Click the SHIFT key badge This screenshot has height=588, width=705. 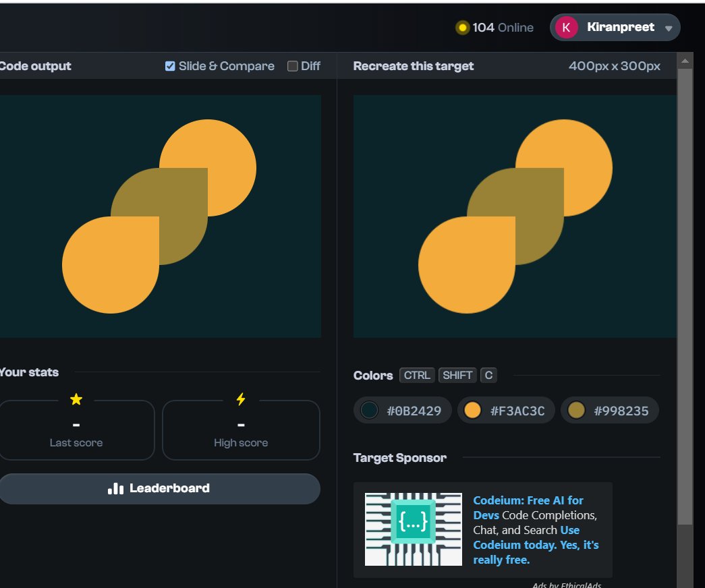457,376
